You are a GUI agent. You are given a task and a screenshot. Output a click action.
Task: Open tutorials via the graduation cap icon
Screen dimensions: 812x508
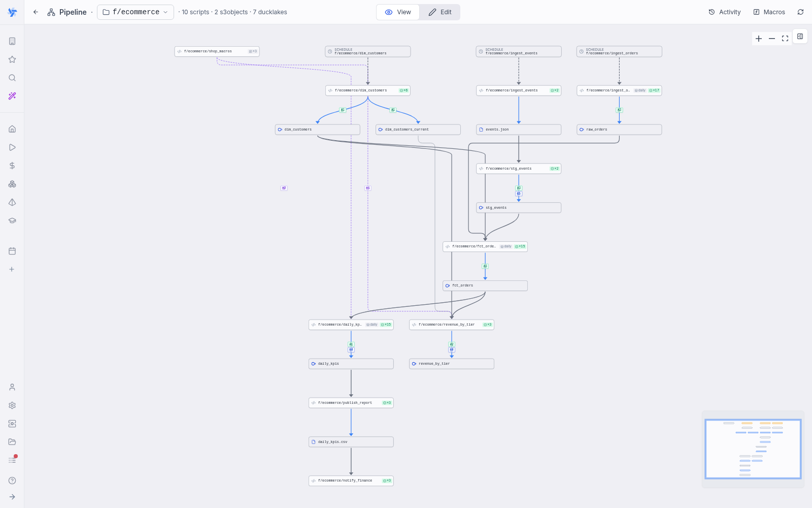click(12, 220)
